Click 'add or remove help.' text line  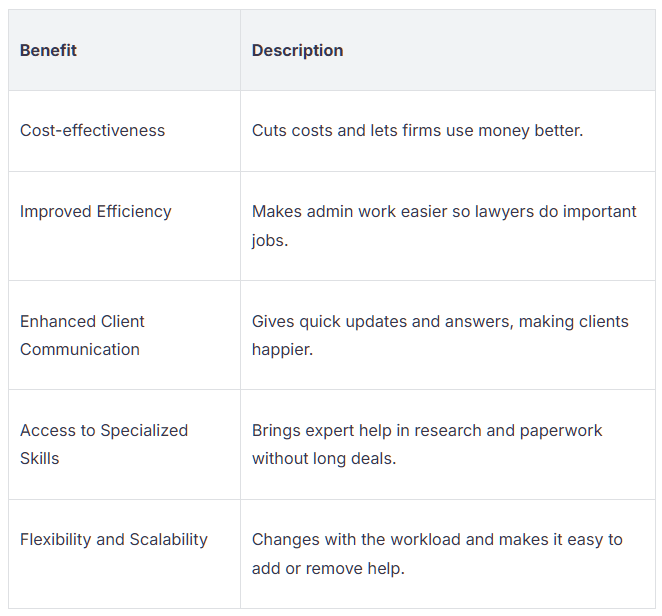click(328, 568)
